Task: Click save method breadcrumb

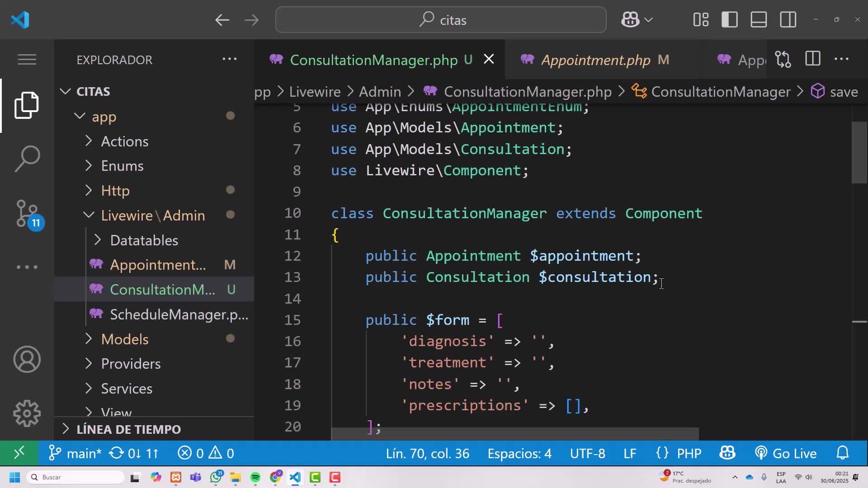Action: [844, 92]
